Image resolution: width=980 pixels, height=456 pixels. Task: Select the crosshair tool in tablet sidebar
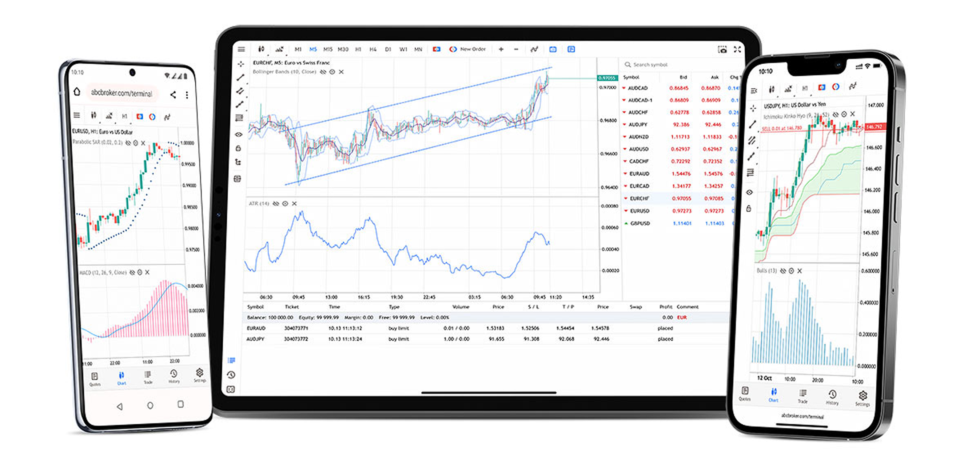coord(240,64)
